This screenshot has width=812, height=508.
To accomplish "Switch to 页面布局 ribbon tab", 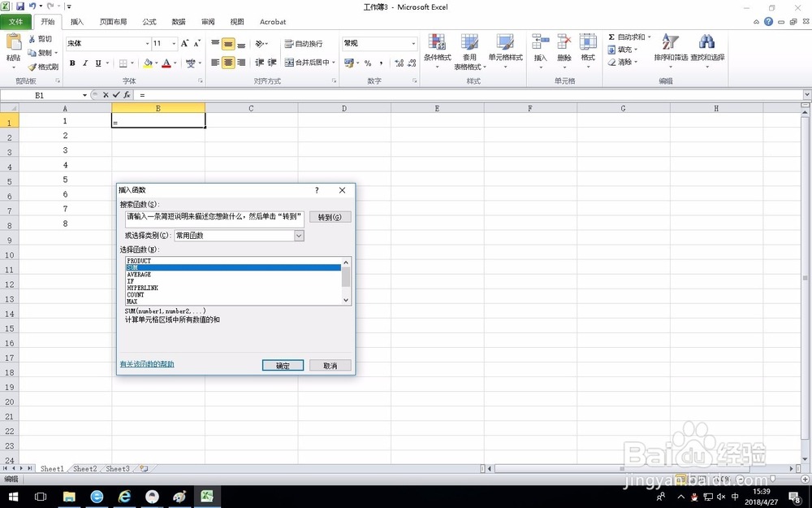I will tap(114, 22).
